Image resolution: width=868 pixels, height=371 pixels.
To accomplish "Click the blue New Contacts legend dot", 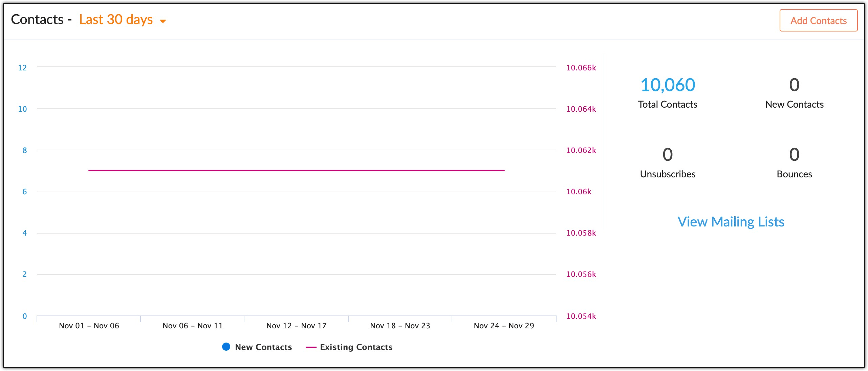I will tap(226, 347).
